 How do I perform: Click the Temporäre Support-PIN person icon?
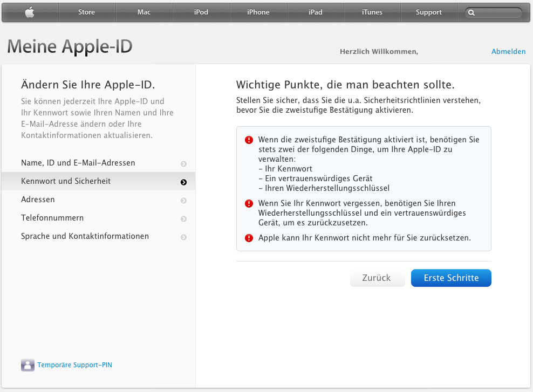[28, 365]
